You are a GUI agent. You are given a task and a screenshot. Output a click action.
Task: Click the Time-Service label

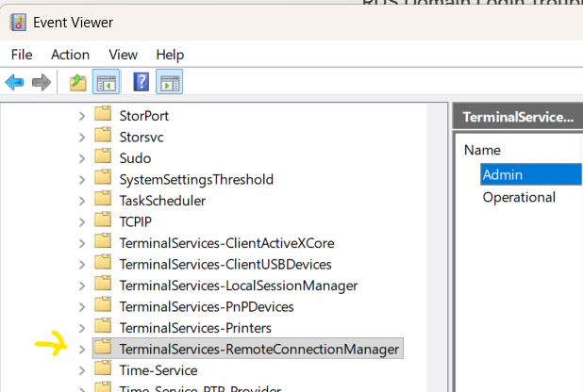158,370
